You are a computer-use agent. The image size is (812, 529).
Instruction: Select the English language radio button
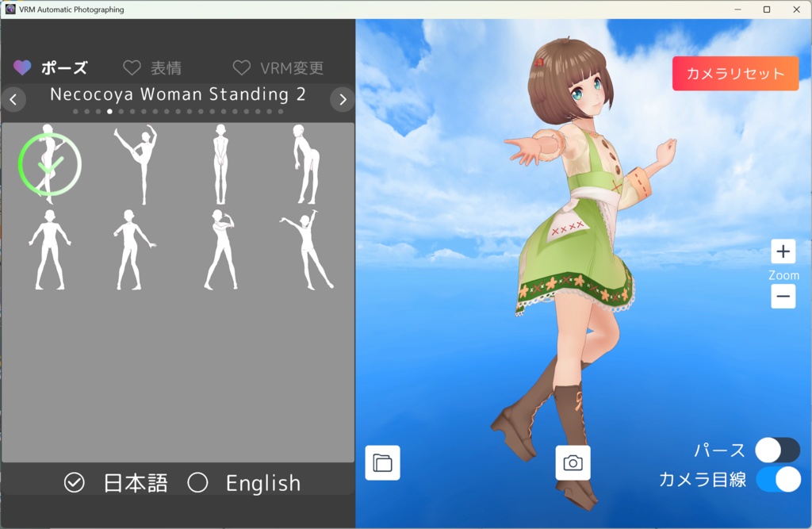coord(198,482)
